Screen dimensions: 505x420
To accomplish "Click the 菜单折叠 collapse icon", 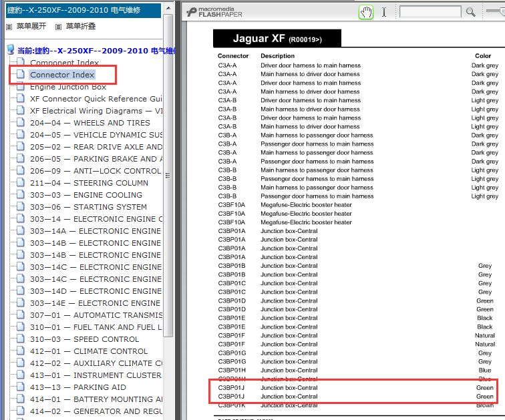I will pos(58,27).
